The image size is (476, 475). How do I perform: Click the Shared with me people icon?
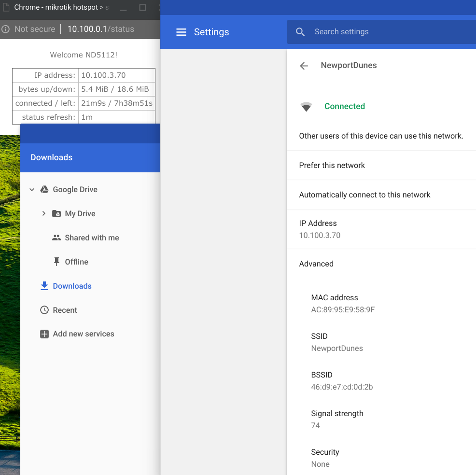[x=56, y=237]
